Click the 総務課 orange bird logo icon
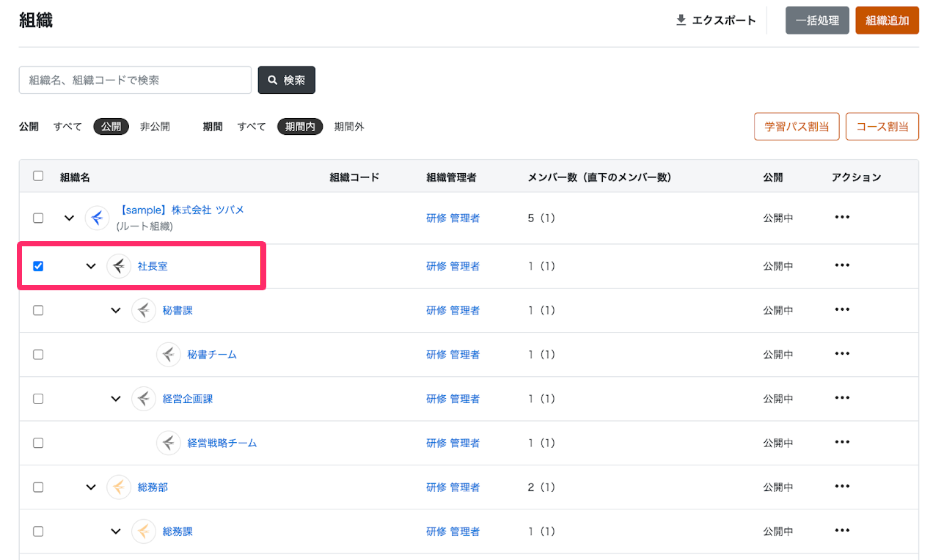944x560 pixels. [x=144, y=531]
